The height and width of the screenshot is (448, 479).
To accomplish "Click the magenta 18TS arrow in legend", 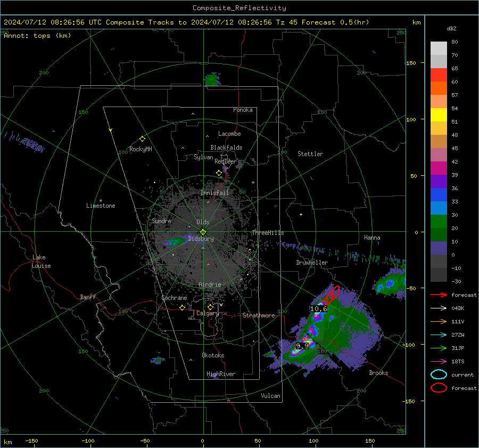I will coord(439,362).
